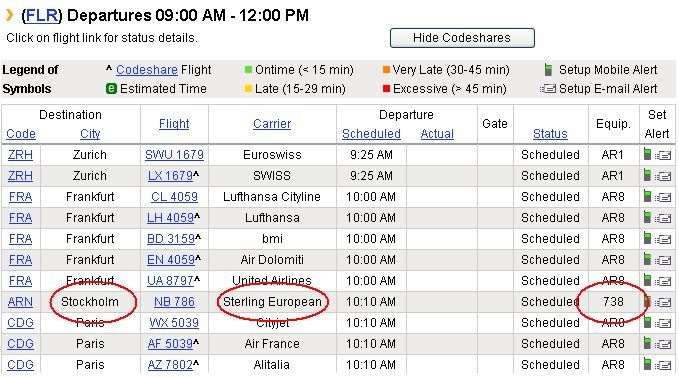
Task: Click the Setup Mobile Alert legend icon
Action: [x=548, y=70]
